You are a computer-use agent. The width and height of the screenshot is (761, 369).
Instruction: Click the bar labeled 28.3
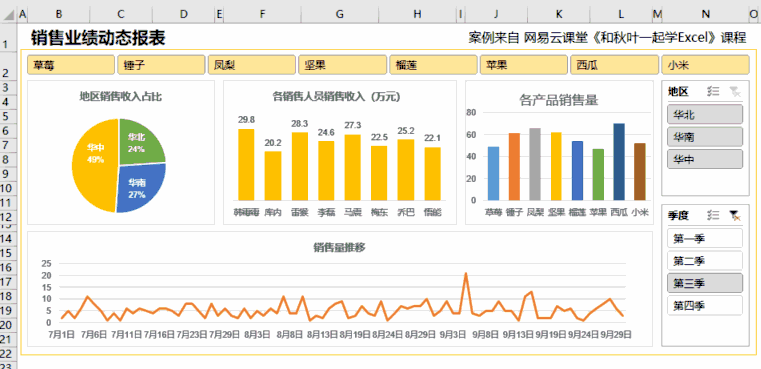(299, 166)
